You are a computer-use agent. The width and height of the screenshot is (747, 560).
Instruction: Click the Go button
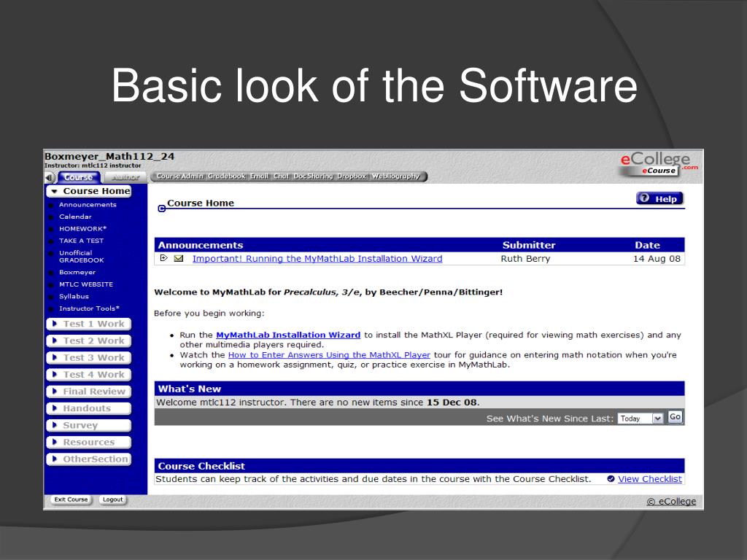(x=675, y=417)
